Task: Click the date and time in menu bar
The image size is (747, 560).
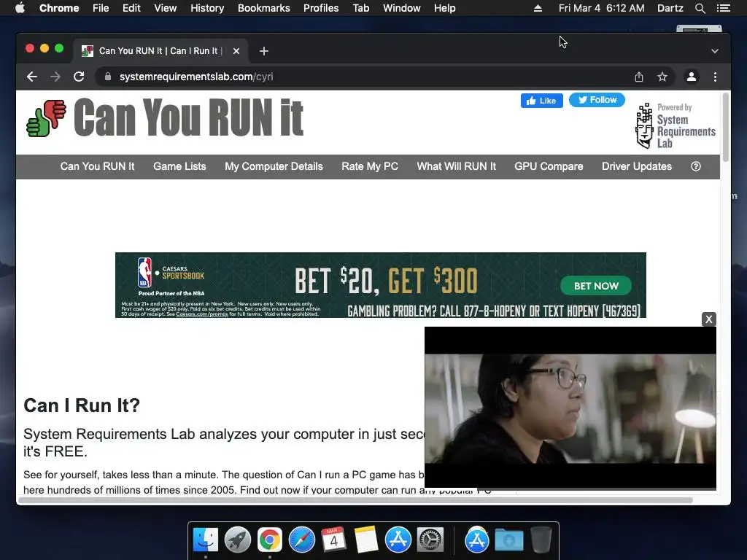Action: (x=601, y=8)
